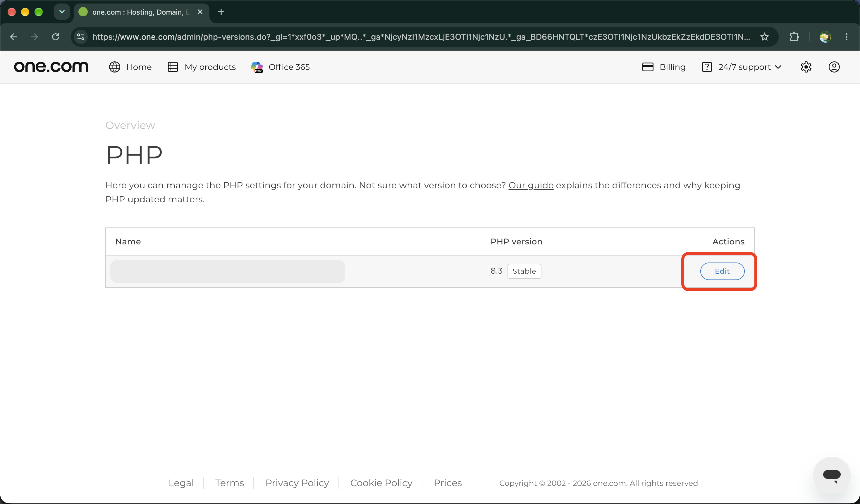Image resolution: width=860 pixels, height=504 pixels.
Task: Open the Cookie Policy footer link
Action: tap(381, 483)
